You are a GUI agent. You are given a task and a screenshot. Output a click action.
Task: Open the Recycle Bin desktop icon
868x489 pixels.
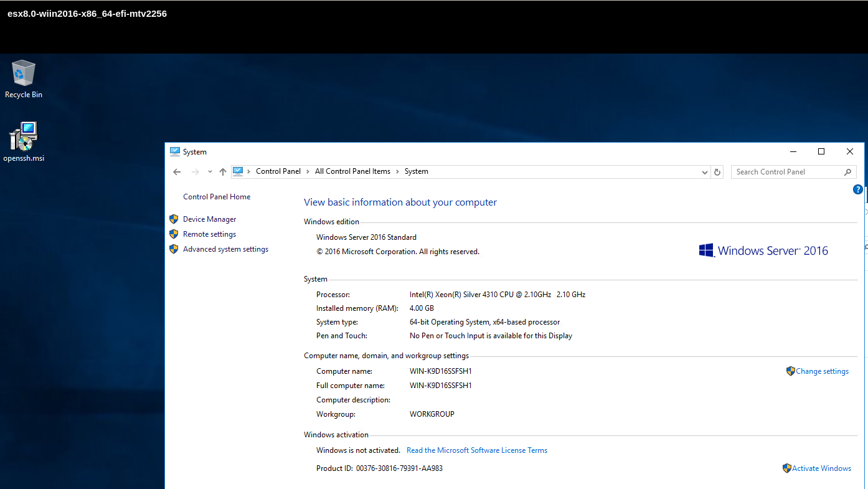pyautogui.click(x=24, y=74)
